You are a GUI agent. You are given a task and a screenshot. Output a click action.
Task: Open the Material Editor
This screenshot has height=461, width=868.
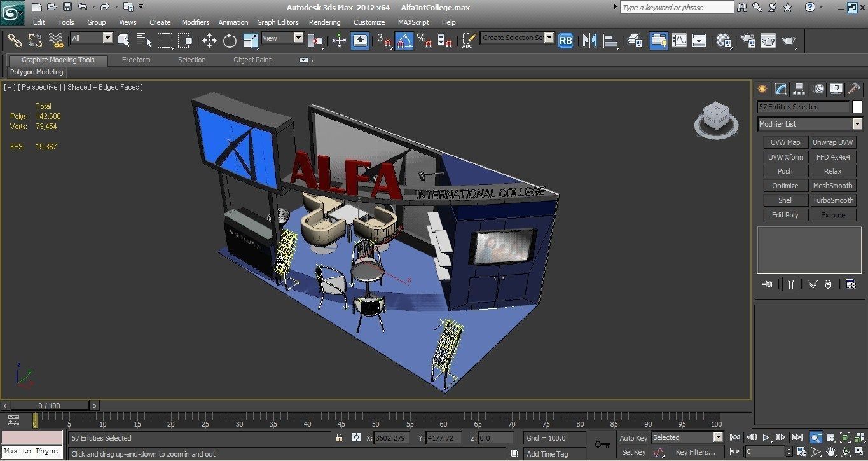click(x=724, y=41)
